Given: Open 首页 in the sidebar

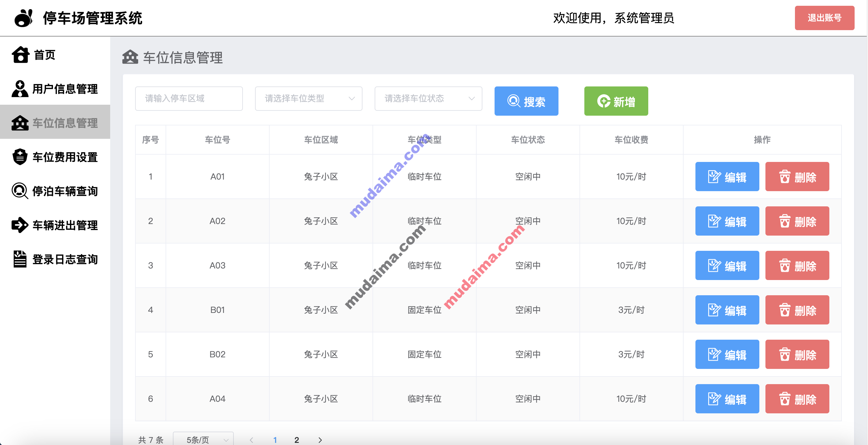Looking at the screenshot, I should 55,54.
